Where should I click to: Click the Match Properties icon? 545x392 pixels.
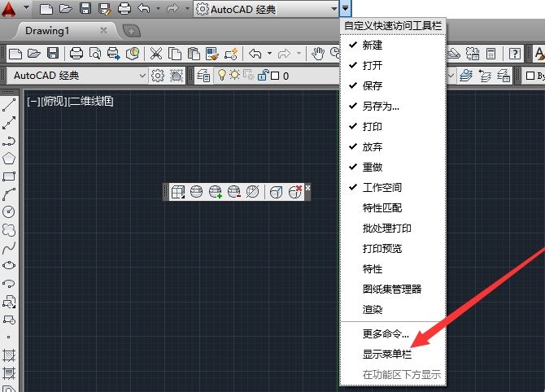[x=212, y=54]
